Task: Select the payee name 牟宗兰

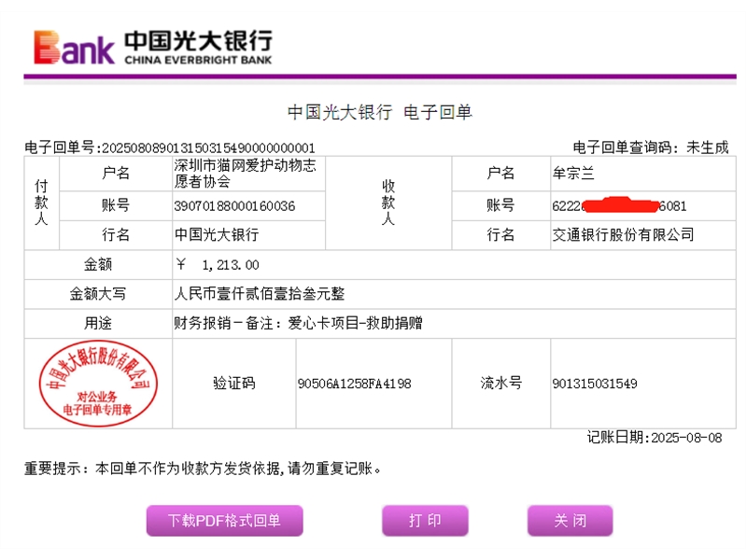Action: pos(573,174)
